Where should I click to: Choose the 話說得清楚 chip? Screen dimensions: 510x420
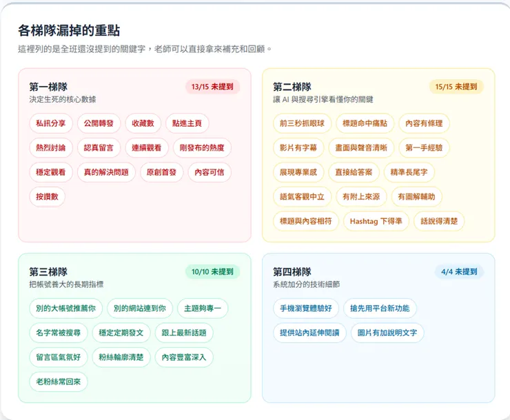click(439, 221)
